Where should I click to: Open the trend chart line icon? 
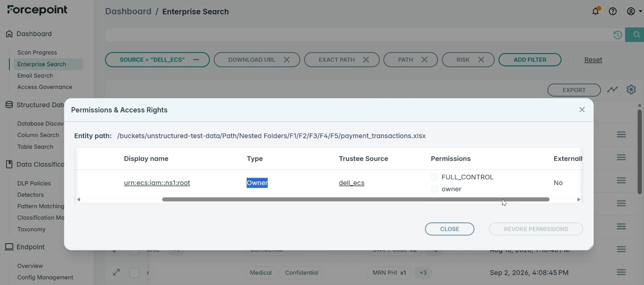[612, 90]
